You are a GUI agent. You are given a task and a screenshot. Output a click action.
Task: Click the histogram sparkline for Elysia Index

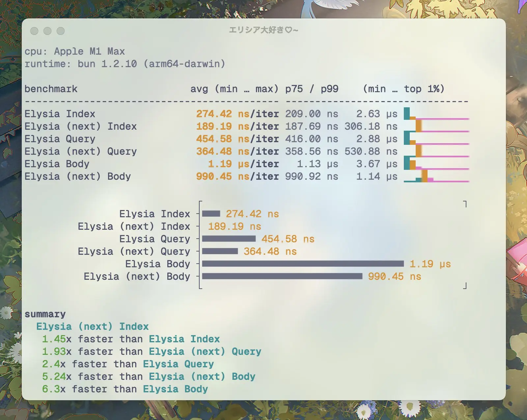point(435,114)
